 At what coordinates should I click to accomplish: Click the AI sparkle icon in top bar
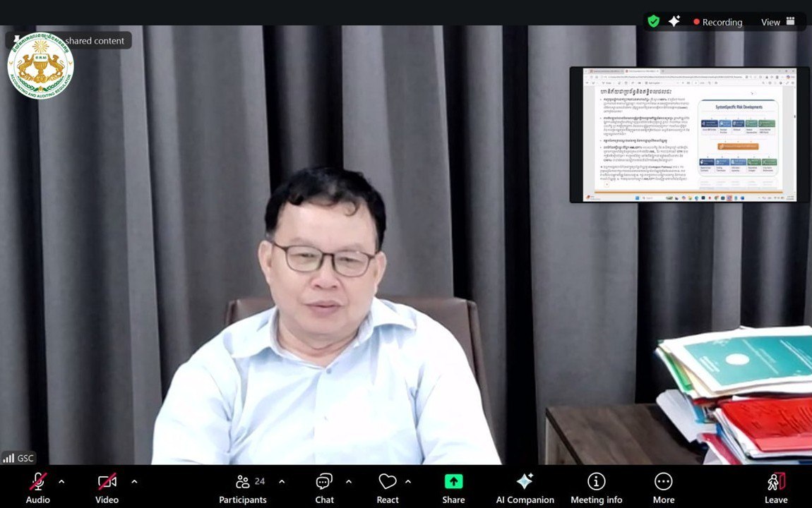[674, 22]
